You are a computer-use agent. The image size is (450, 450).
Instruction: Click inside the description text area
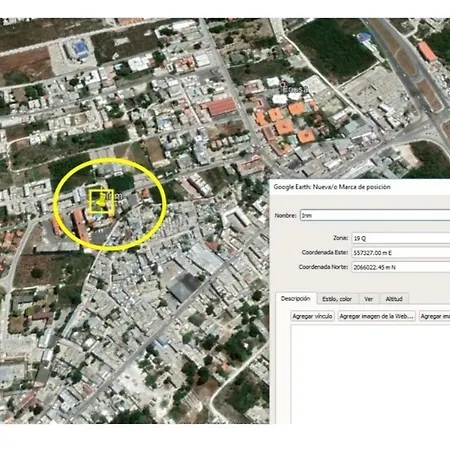370,373
